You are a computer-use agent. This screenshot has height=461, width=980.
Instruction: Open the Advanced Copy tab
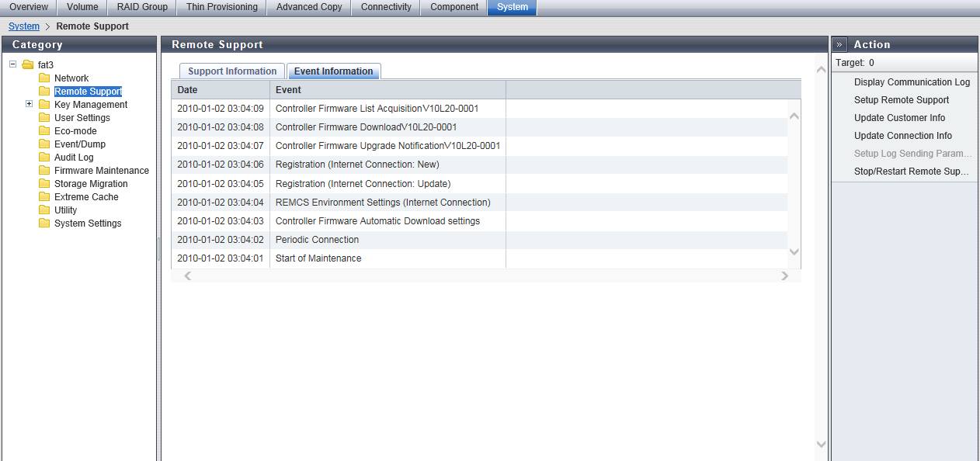pyautogui.click(x=309, y=7)
